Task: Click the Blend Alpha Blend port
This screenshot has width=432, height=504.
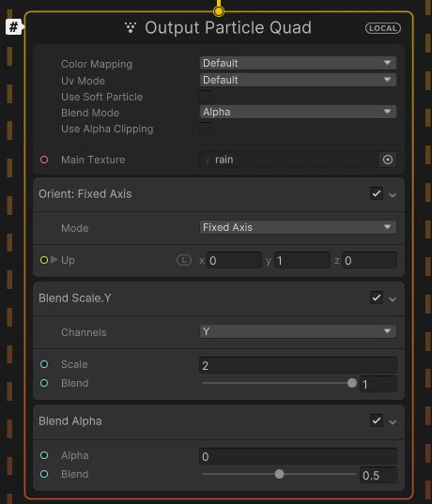Action: pyautogui.click(x=44, y=474)
